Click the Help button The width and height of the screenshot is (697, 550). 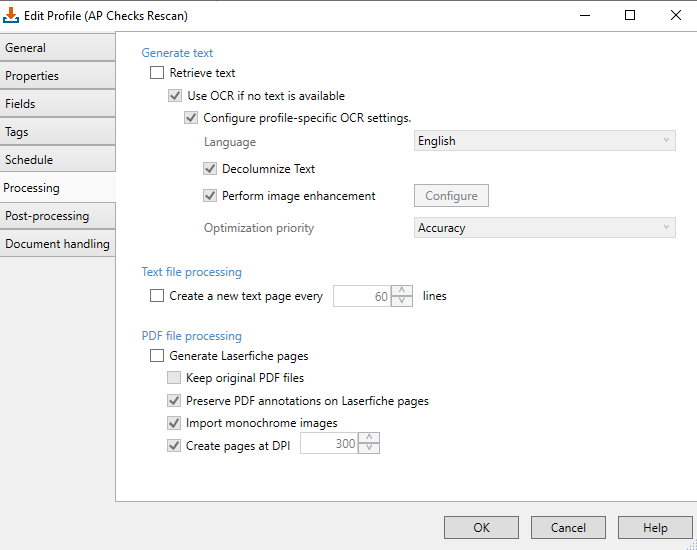(x=655, y=528)
